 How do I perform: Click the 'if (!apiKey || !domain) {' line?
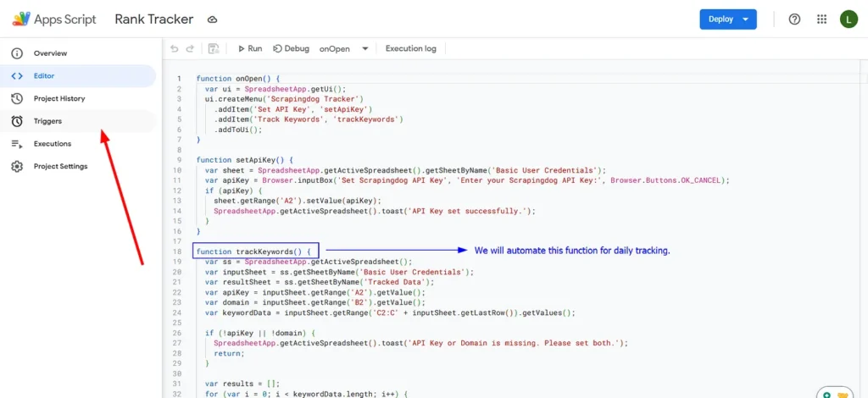[x=259, y=334]
